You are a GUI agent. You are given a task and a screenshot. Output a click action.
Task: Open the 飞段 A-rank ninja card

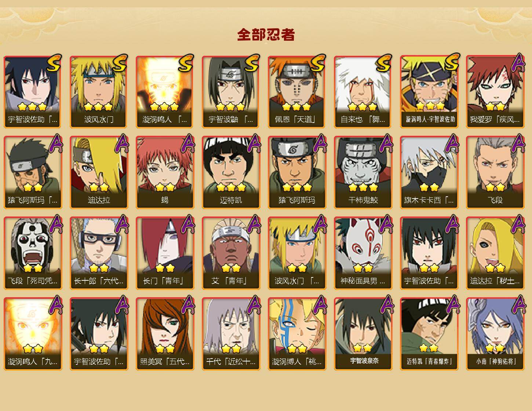click(495, 172)
